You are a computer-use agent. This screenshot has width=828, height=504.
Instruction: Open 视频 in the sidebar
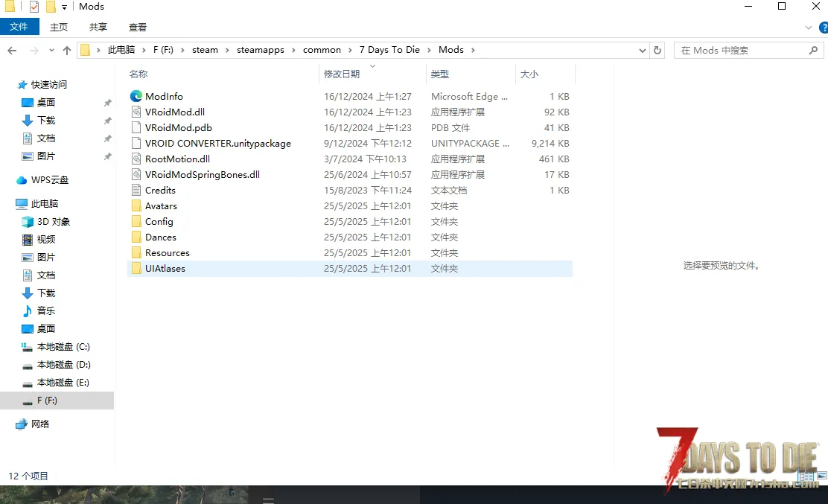point(39,239)
